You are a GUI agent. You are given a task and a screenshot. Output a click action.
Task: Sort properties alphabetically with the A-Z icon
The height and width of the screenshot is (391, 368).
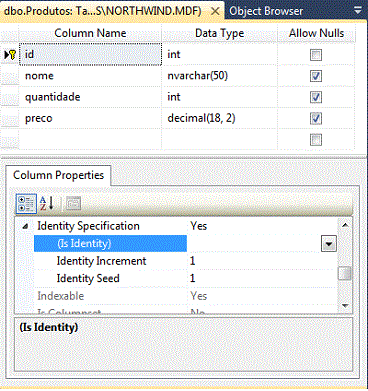point(47,204)
